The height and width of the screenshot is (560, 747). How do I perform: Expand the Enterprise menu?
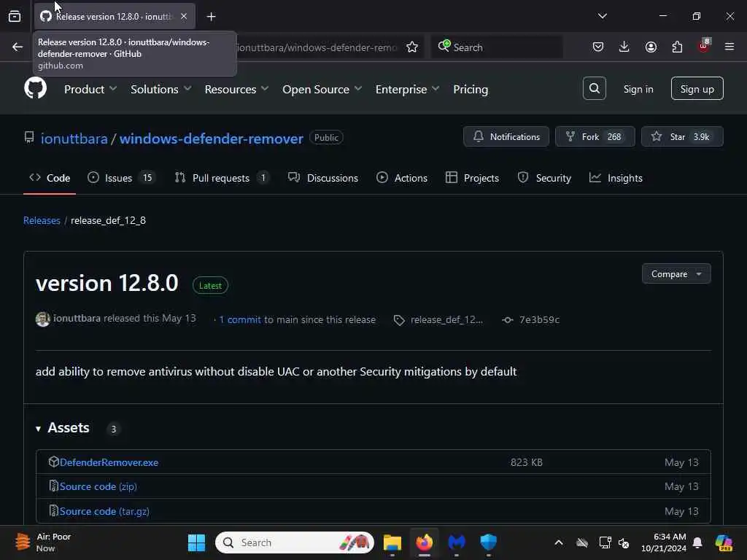tap(407, 89)
